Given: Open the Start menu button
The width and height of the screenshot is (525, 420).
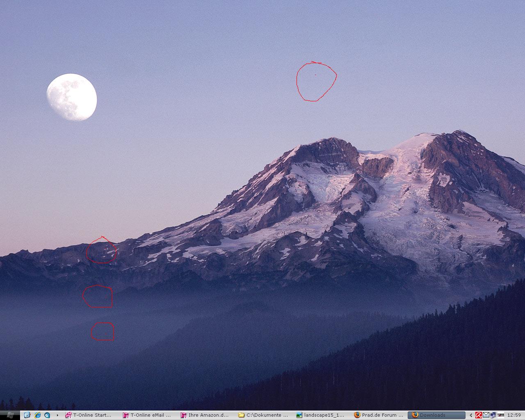Looking at the screenshot, I should tap(10, 415).
